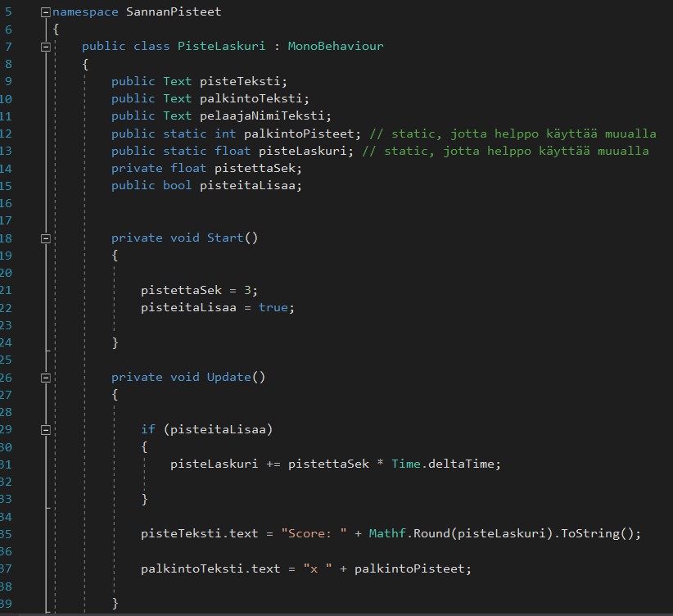Collapse the Start method
Image resolution: width=673 pixels, height=616 pixels.
pos(46,238)
